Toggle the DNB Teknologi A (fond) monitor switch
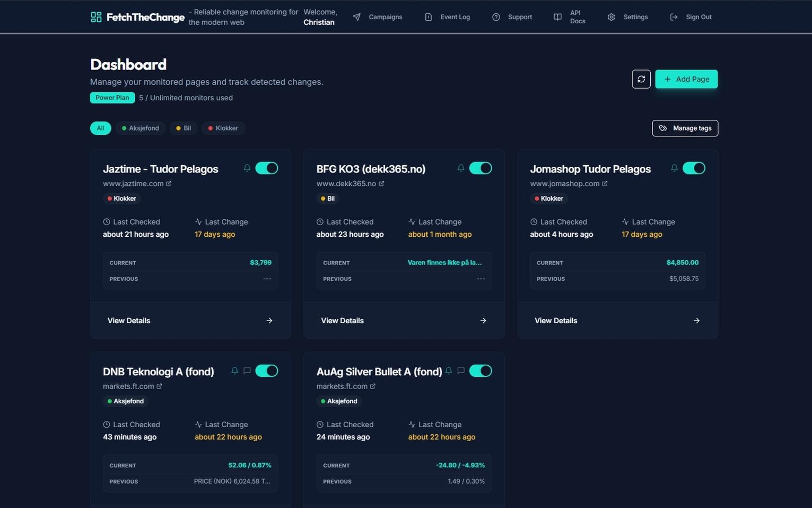This screenshot has width=812, height=508. (267, 371)
